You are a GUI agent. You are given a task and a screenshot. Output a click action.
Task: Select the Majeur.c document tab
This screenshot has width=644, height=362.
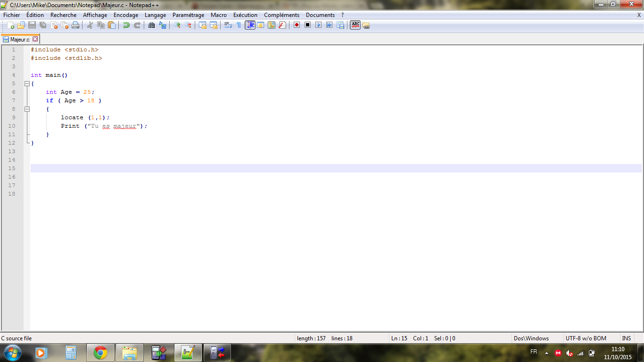20,39
